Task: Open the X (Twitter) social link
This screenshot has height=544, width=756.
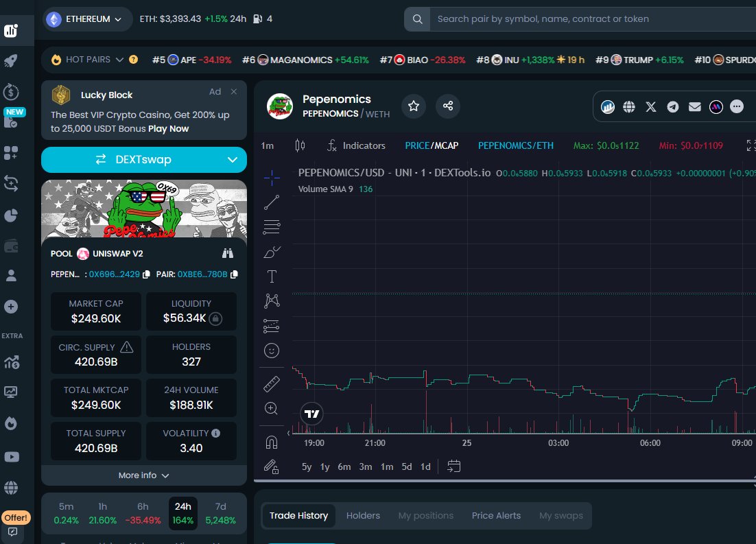Action: click(651, 106)
